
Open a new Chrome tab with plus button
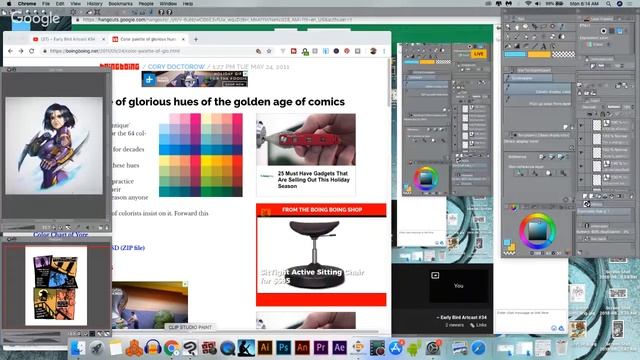[x=196, y=39]
